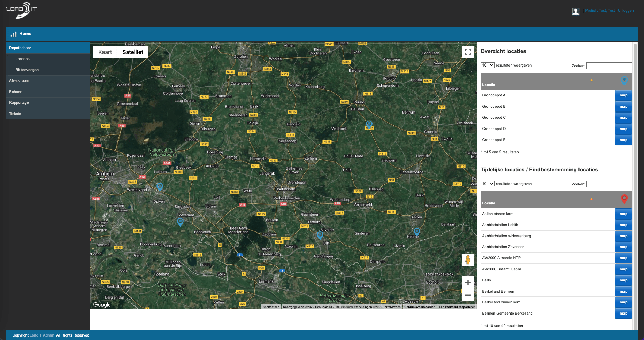Sort Overzicht locaties by Locatie column
The height and width of the screenshot is (340, 644).
(489, 85)
